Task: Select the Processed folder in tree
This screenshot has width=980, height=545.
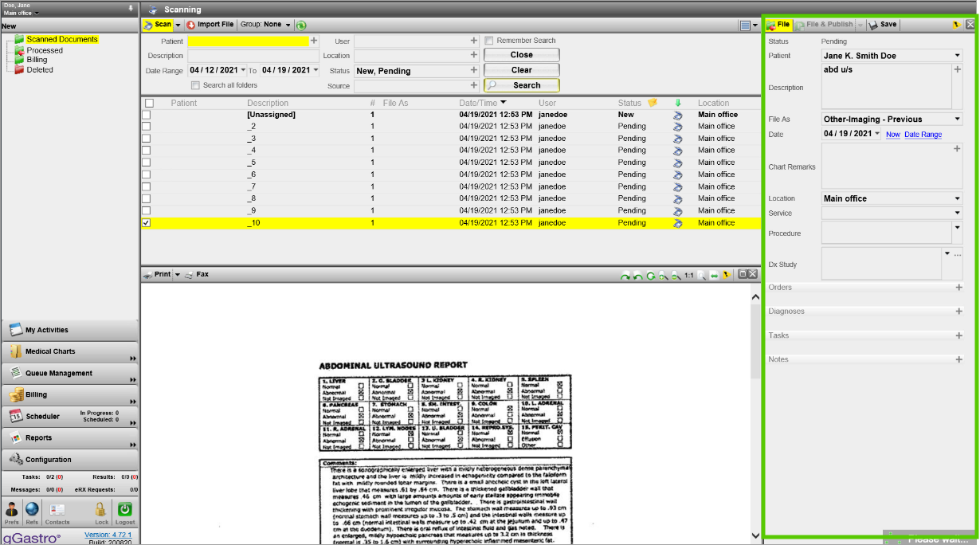Action: [x=45, y=50]
